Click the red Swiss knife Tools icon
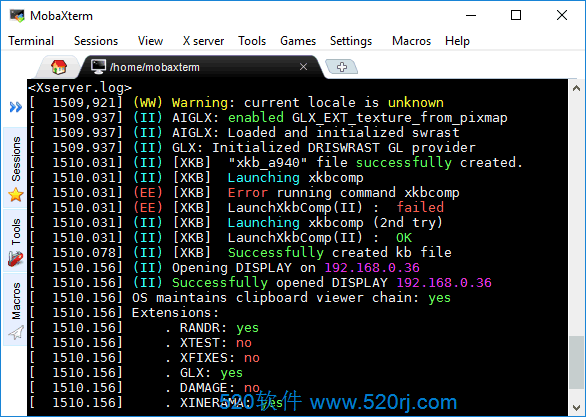 (16, 258)
